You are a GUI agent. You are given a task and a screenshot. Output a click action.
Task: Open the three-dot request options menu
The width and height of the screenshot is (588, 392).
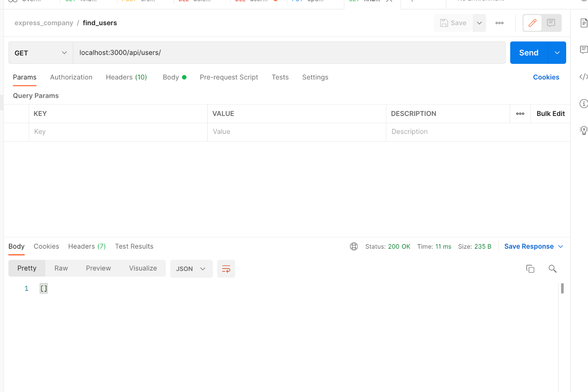(x=499, y=23)
